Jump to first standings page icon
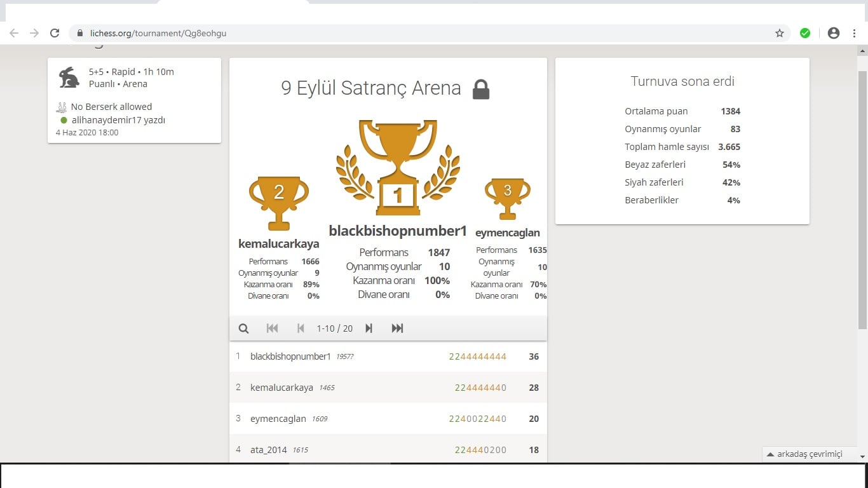This screenshot has height=488, width=868. coord(272,329)
